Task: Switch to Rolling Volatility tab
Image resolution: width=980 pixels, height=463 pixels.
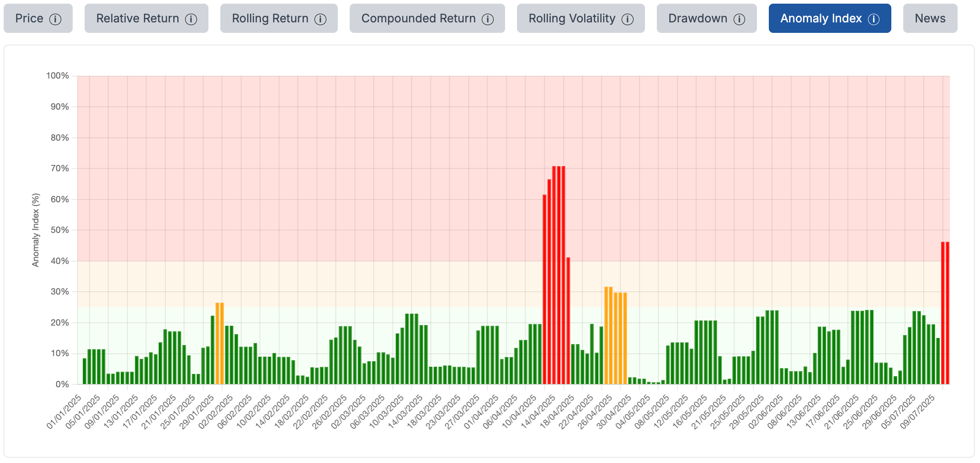Action: pos(572,19)
